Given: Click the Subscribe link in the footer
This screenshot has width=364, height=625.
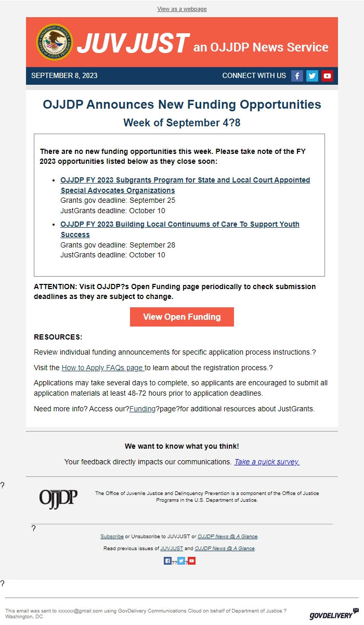Looking at the screenshot, I should 112,536.
